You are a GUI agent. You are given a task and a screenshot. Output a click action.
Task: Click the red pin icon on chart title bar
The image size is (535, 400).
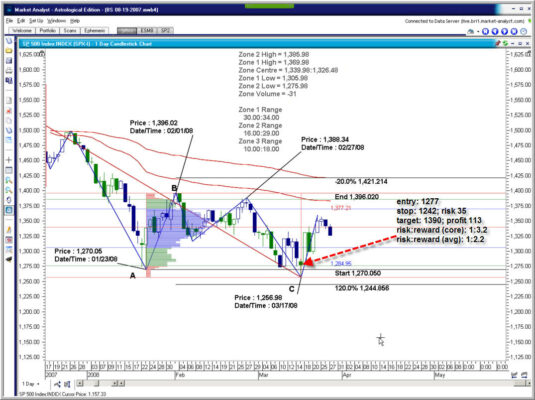pyautogui.click(x=498, y=43)
